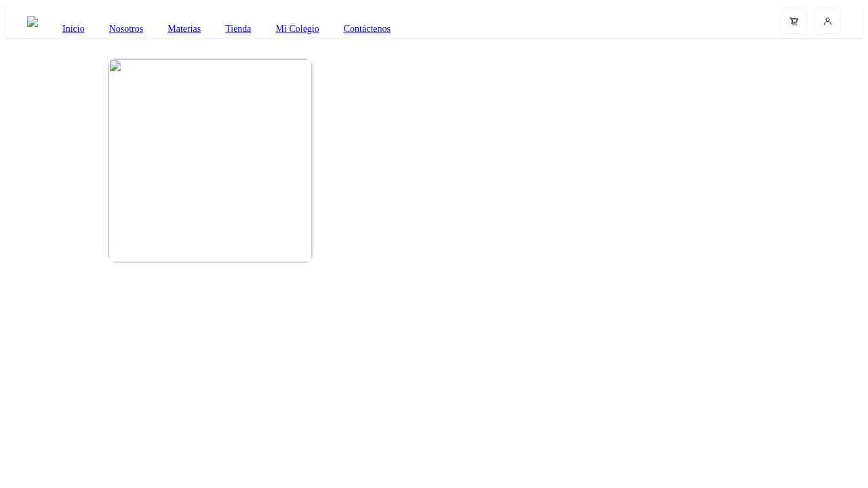Image resolution: width=868 pixels, height=488 pixels.
Task: Open the Nosotros link
Action: click(x=126, y=28)
